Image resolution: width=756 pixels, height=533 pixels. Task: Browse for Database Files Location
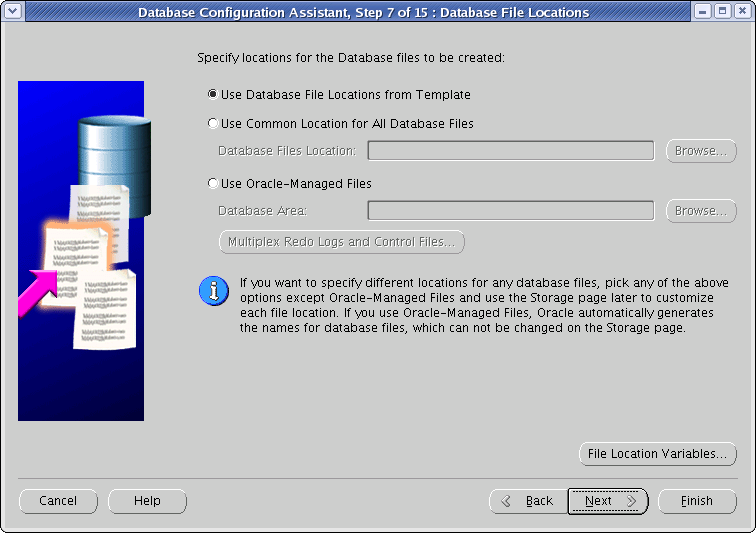701,151
